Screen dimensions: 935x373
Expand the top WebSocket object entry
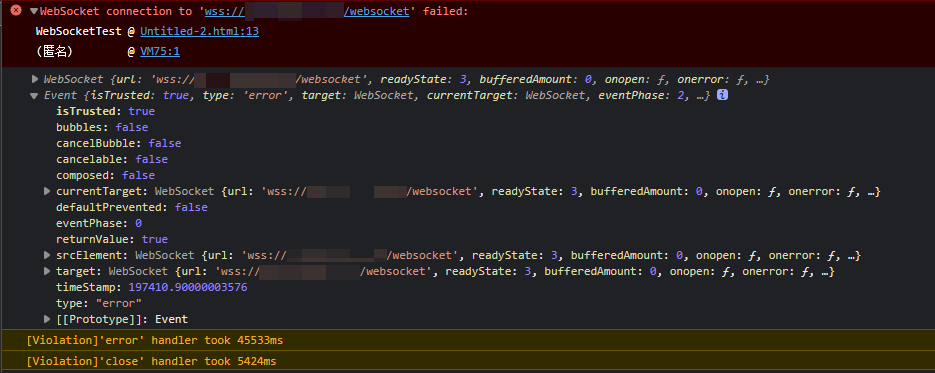[35, 79]
